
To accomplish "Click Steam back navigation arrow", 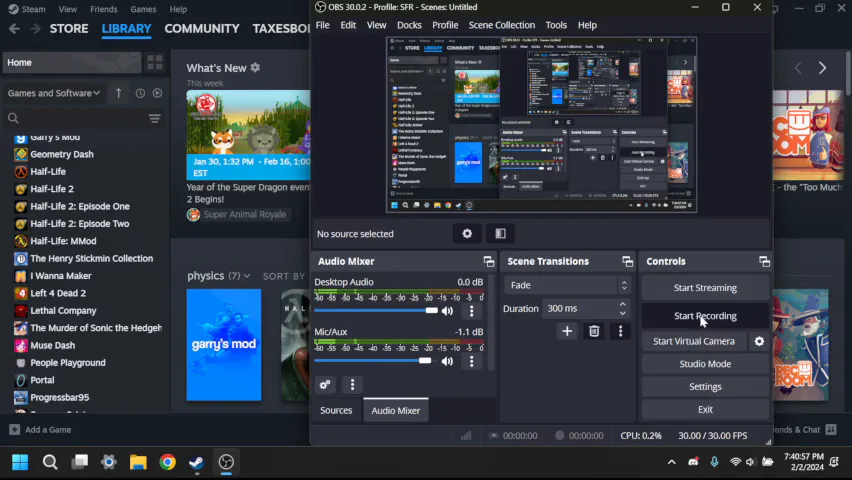I will pos(15,28).
